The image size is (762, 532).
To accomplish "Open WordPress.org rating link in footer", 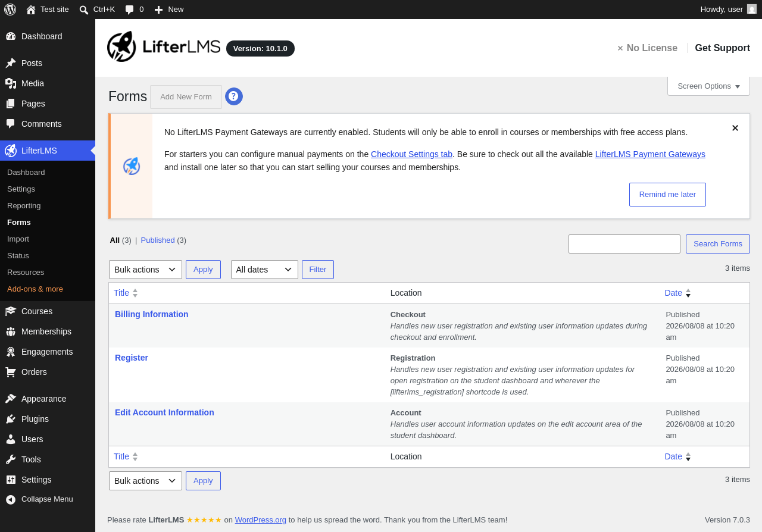I will click(261, 520).
